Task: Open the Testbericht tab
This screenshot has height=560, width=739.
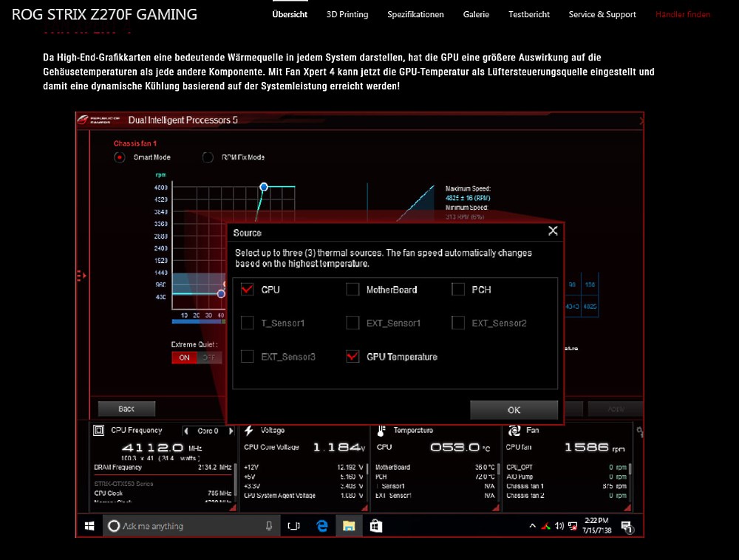Action: [529, 14]
